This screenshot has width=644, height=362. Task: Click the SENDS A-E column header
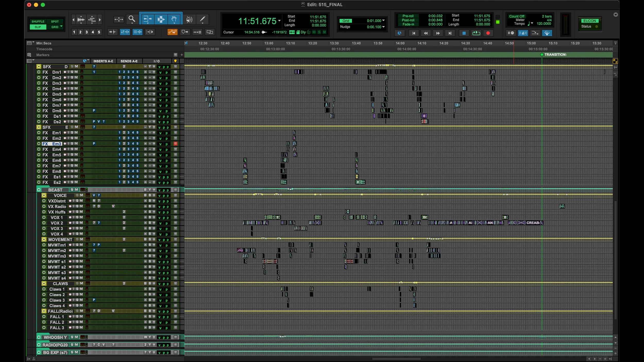coord(129,61)
